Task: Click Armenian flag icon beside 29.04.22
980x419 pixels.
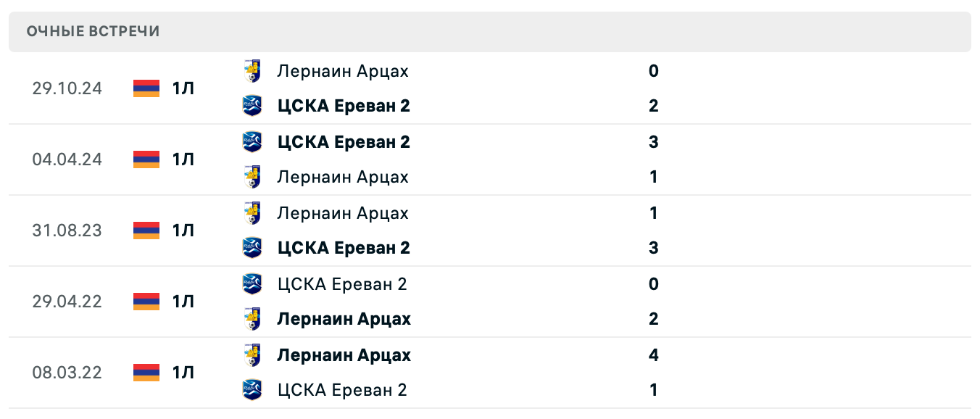Action: (x=146, y=302)
